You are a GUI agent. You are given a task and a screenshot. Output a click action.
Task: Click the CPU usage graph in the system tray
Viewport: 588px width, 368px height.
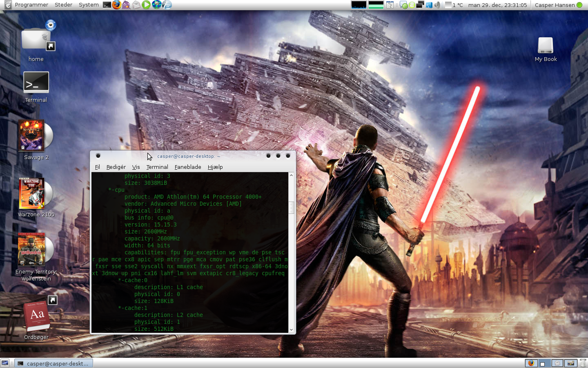359,5
